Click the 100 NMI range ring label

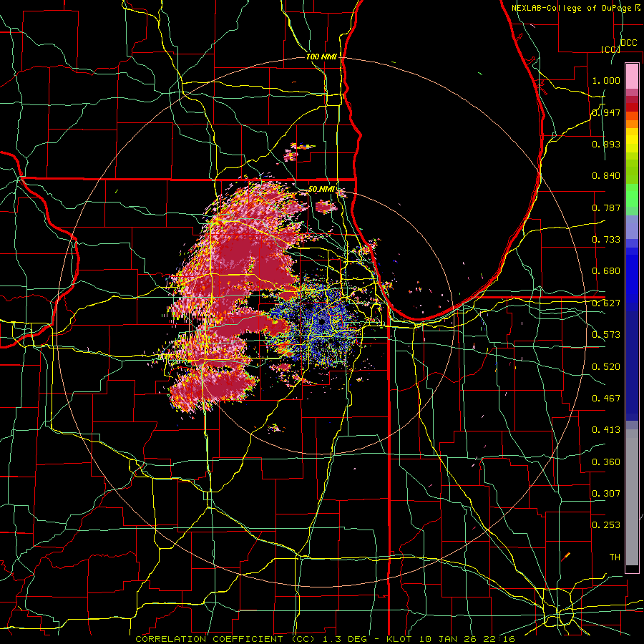click(x=321, y=57)
